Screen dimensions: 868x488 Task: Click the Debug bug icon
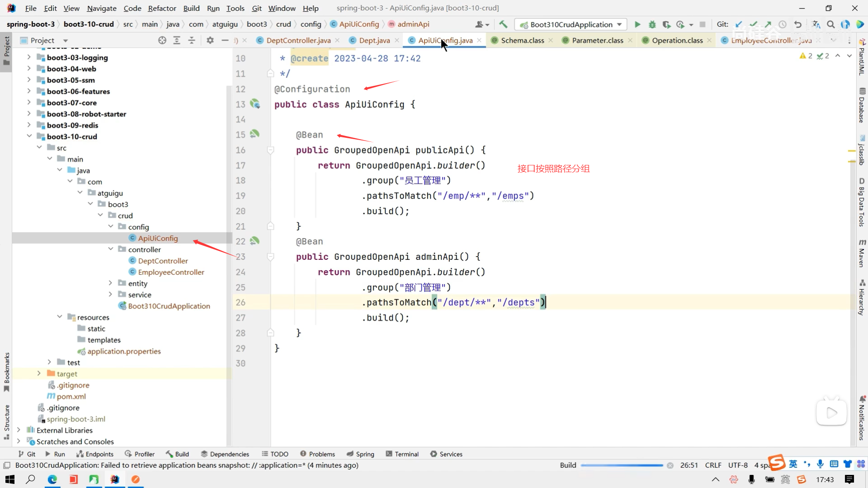coord(652,24)
